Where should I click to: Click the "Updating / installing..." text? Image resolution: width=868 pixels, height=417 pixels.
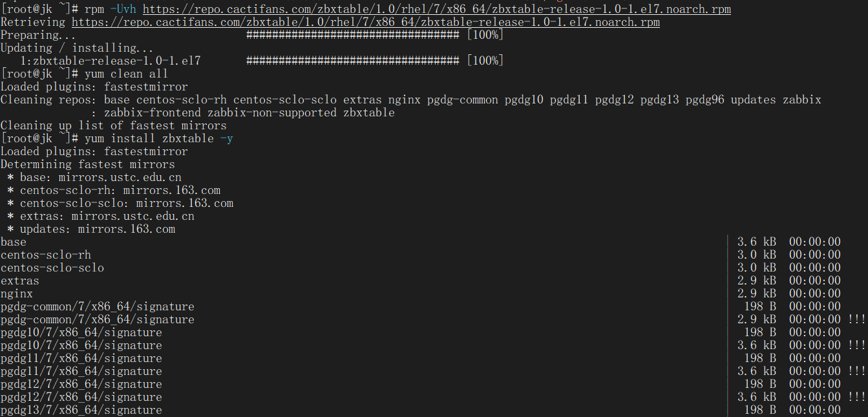pos(78,48)
